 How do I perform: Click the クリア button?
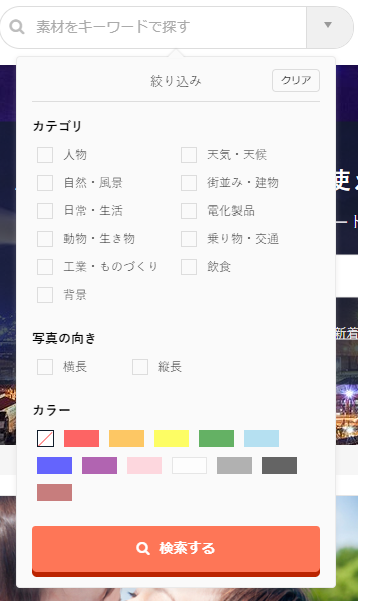296,80
